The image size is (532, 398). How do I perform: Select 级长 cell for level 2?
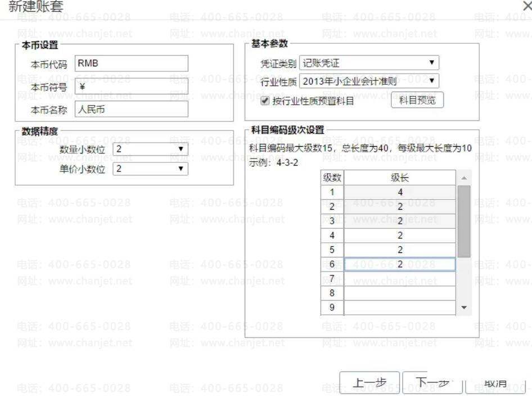[x=400, y=206]
